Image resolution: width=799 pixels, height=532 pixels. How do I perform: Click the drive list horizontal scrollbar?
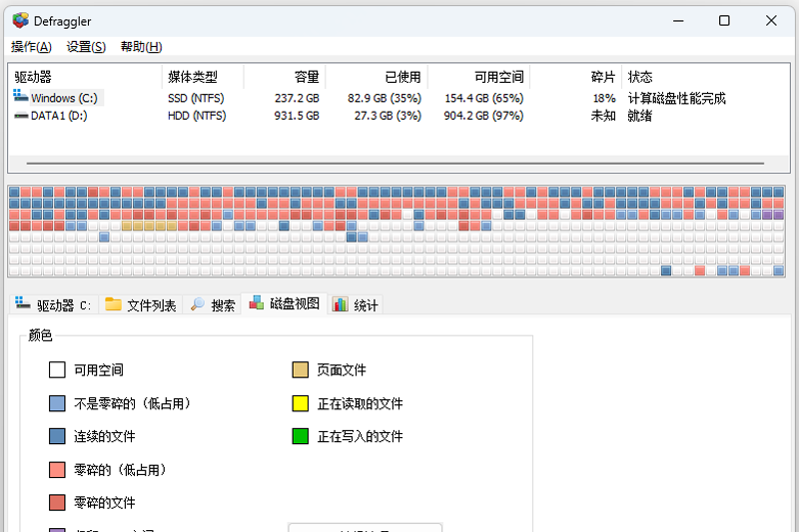click(x=395, y=164)
